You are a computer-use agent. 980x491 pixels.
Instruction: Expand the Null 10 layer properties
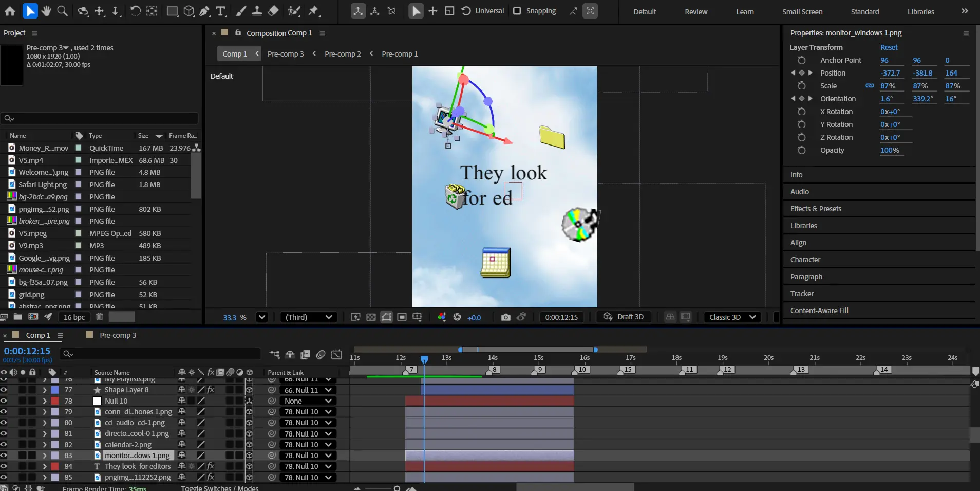pyautogui.click(x=45, y=401)
